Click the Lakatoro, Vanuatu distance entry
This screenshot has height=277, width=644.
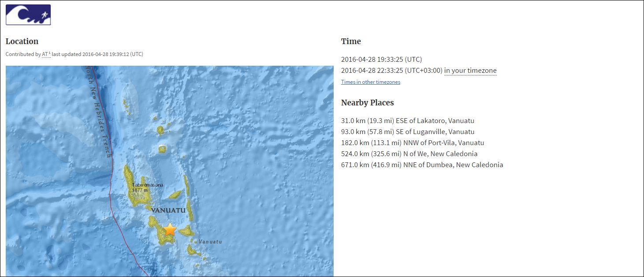point(407,121)
